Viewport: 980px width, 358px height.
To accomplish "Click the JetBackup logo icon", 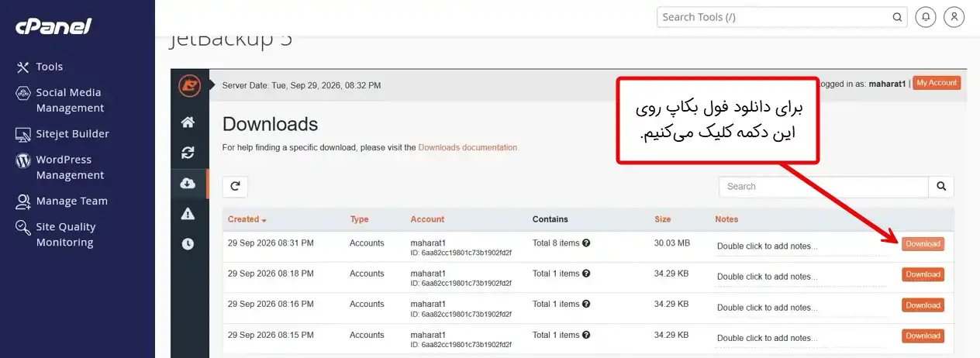I will (x=189, y=85).
